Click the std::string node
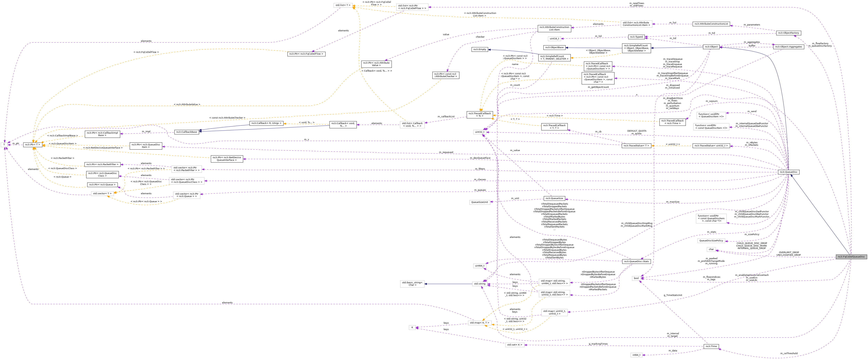 pos(480,284)
